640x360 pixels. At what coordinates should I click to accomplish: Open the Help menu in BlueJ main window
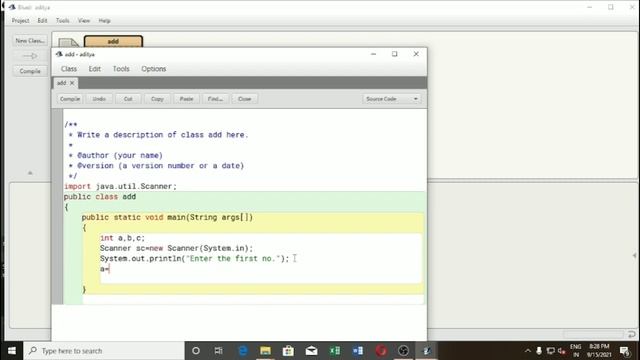click(x=104, y=20)
